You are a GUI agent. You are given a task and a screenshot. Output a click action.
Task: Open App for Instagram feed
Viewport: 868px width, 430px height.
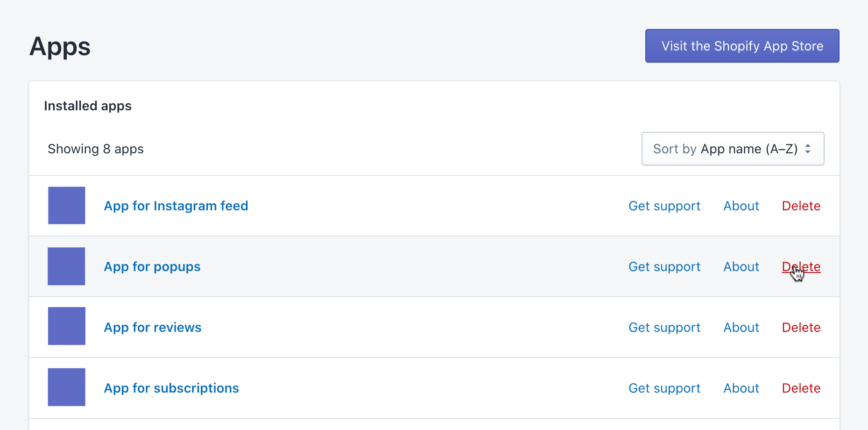(176, 206)
